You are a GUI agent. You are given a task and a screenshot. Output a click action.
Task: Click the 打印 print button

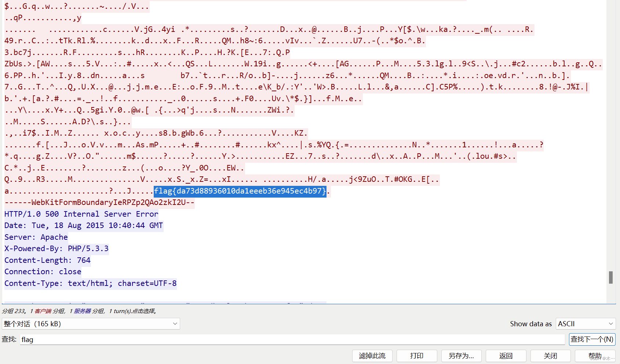416,356
